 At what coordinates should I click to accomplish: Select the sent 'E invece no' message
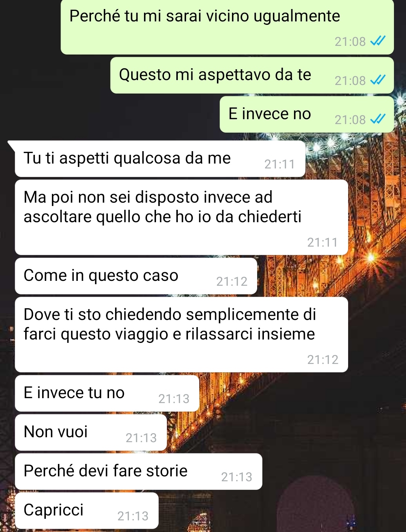click(x=307, y=114)
